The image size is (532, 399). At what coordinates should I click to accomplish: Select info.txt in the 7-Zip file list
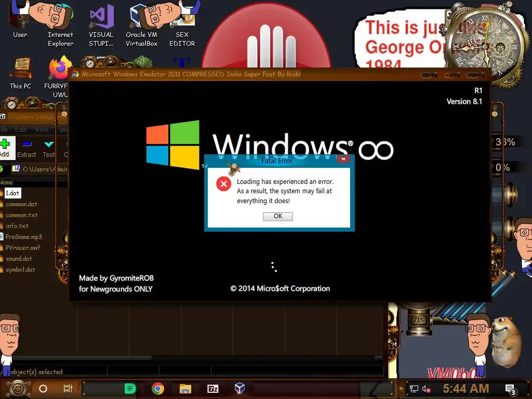pos(17,226)
